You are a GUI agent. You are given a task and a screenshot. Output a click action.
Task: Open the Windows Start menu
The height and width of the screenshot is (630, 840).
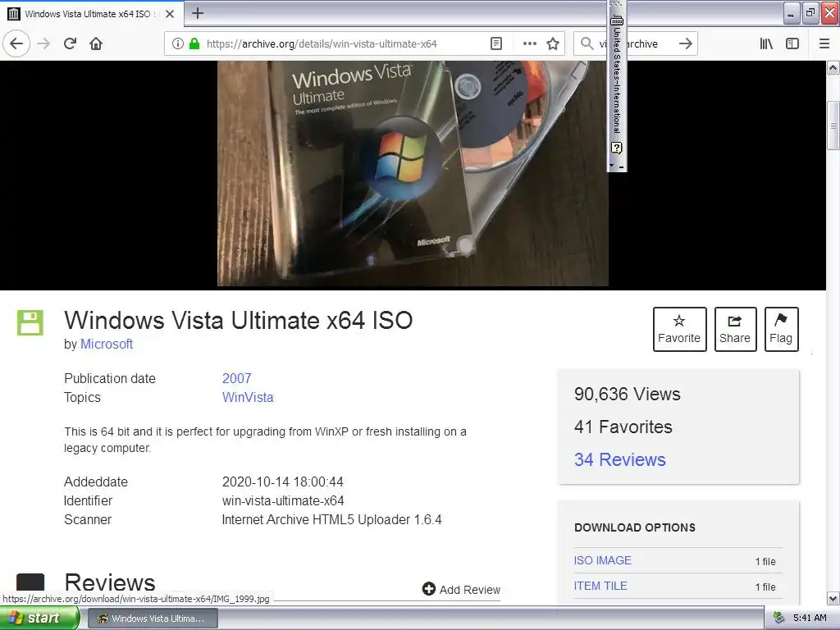39,619
